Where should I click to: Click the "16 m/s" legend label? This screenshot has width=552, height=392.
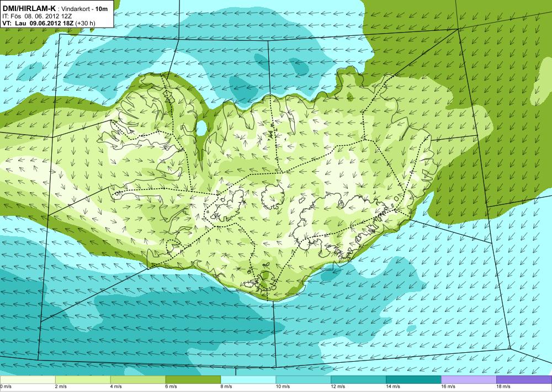coord(449,386)
